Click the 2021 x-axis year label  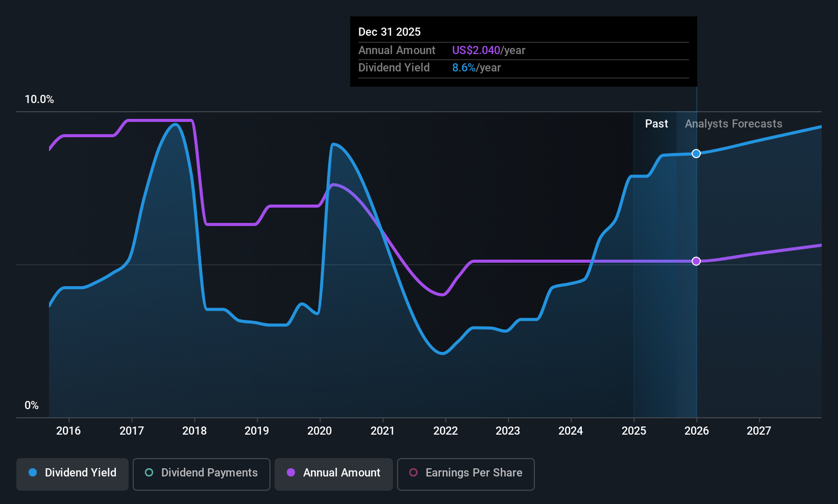tap(383, 431)
